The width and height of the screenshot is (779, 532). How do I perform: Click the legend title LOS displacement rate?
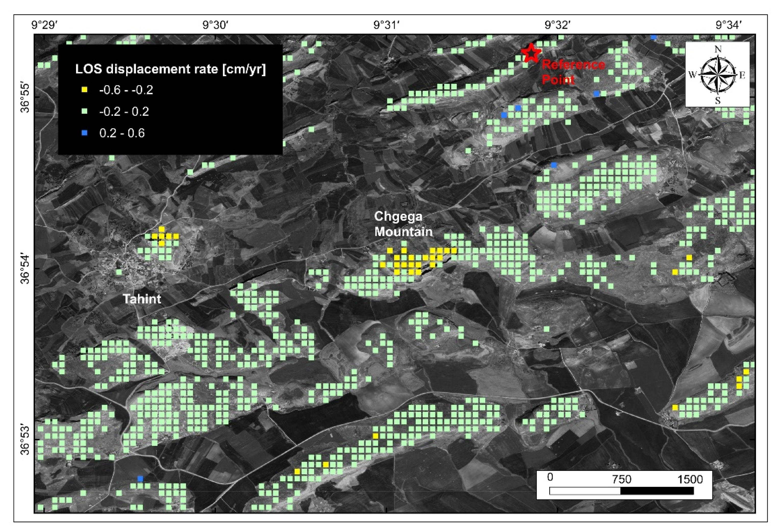click(x=170, y=69)
